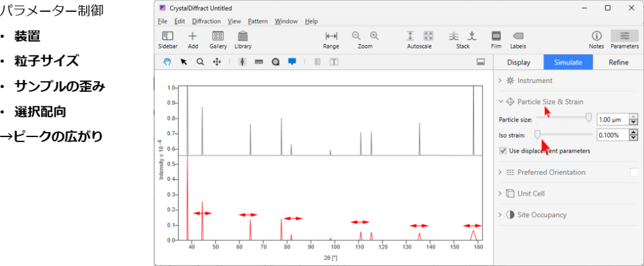The image size is (644, 266).
Task: Expand the Instrument section
Action: [x=535, y=80]
